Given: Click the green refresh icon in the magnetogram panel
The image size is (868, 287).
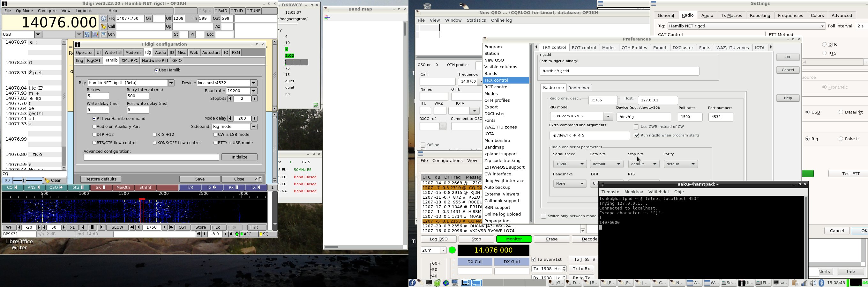Looking at the screenshot, I should pyautogui.click(x=316, y=105).
